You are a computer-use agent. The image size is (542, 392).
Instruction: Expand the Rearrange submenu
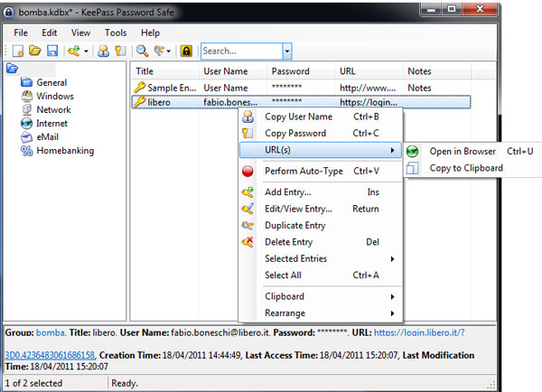(x=321, y=313)
